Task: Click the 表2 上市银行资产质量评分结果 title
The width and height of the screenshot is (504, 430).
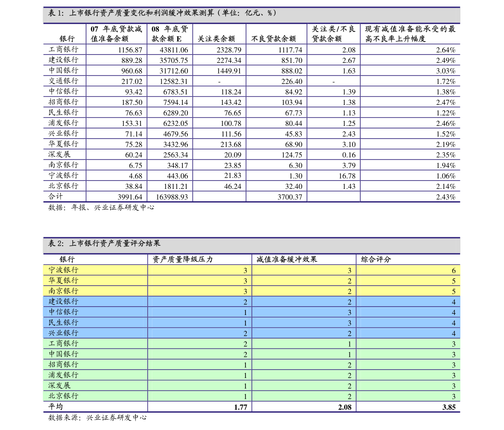Action: coord(104,244)
